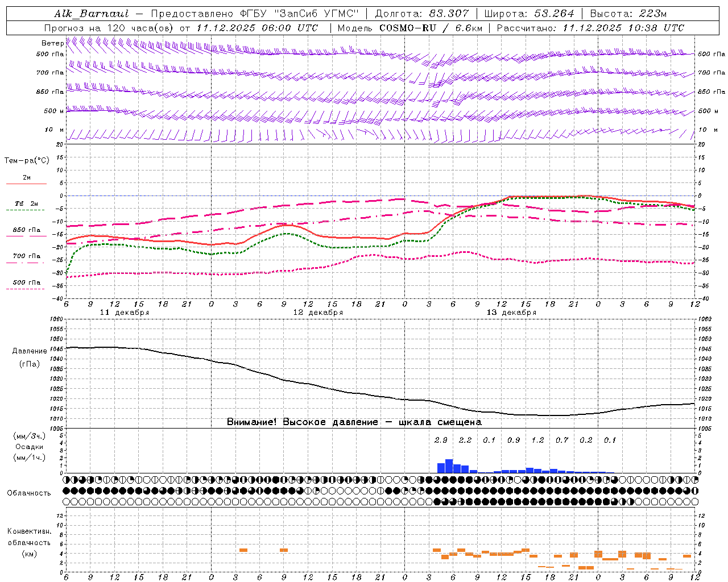This screenshot has height=582, width=728.
Task: Click 'Прогноз на 120 часа(ов)' forecast header
Action: click(x=109, y=28)
